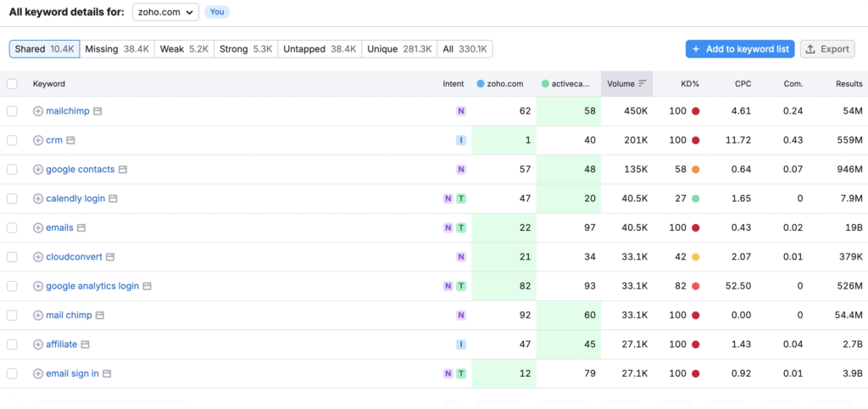Screen dimensions: 868x409
Task: Open SERP view icon for mailchimp
Action: coord(97,111)
